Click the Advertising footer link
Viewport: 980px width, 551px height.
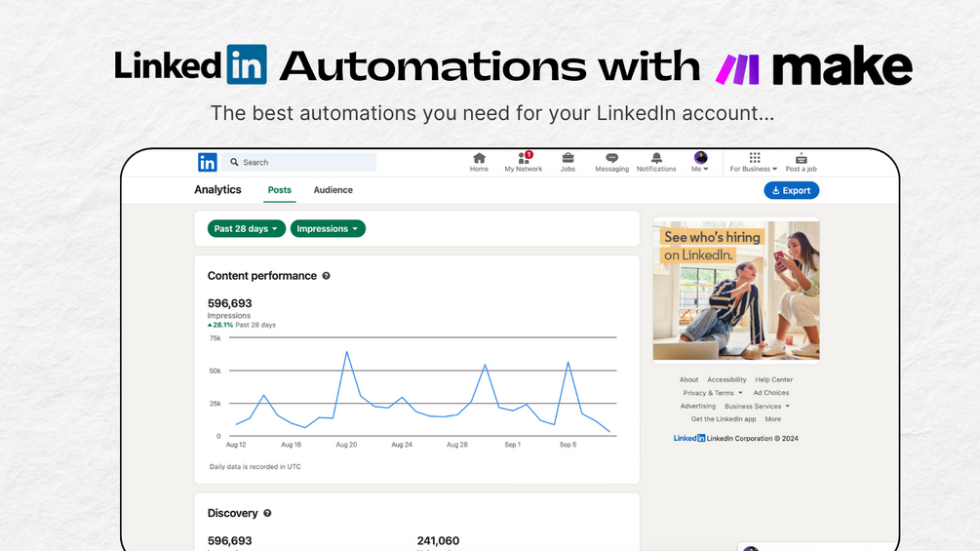click(x=697, y=406)
